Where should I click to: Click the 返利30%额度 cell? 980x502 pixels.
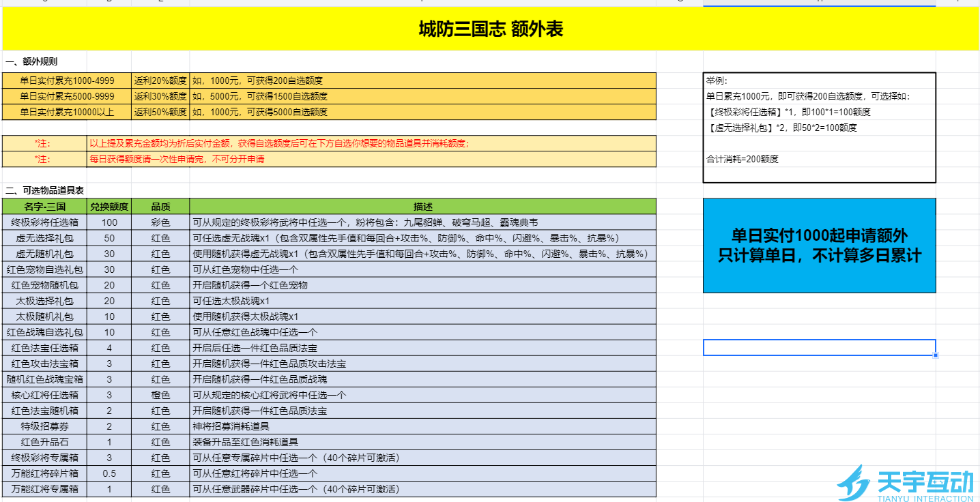point(160,96)
